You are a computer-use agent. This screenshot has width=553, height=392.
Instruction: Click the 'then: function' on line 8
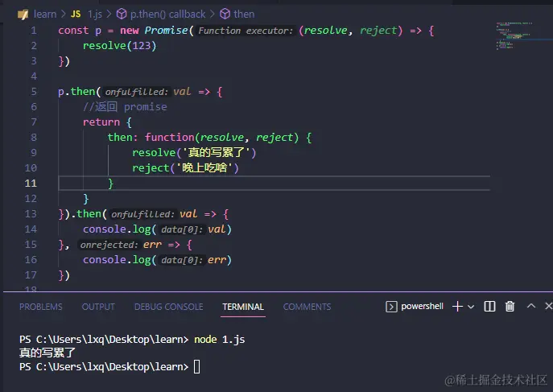click(x=151, y=138)
